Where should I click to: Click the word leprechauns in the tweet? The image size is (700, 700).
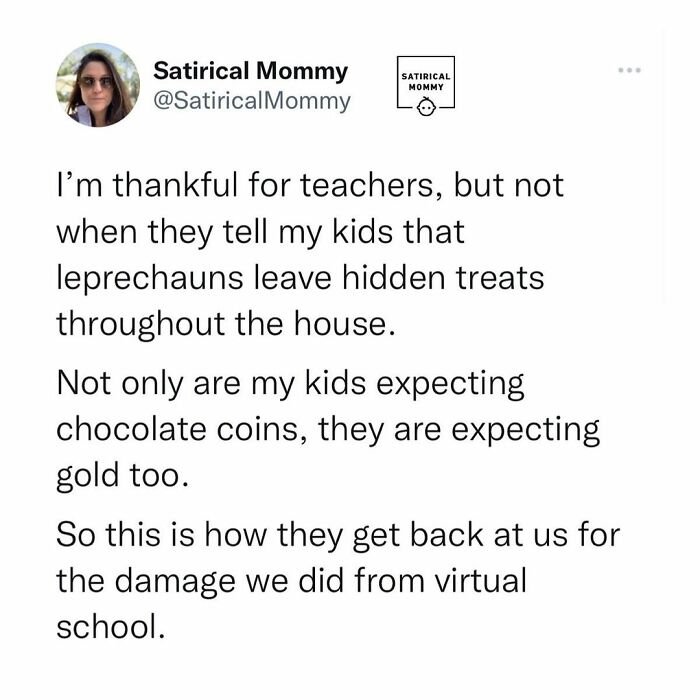150,279
